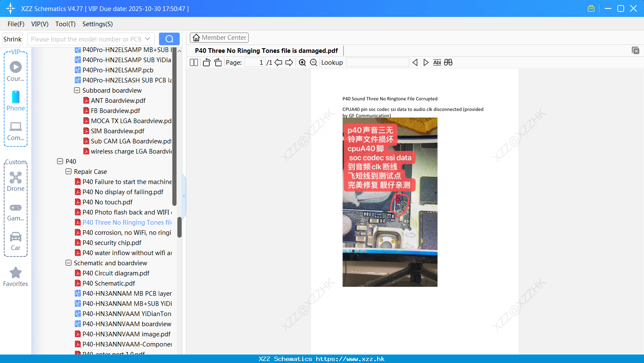Select the Phone category icon
Image resolution: width=644 pixels, height=363 pixels.
point(16,101)
